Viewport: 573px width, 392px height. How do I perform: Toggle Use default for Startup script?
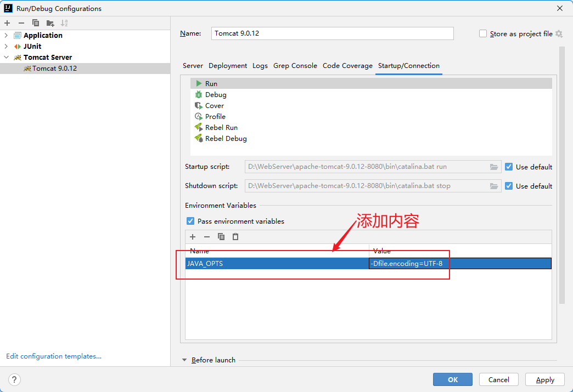(x=509, y=167)
